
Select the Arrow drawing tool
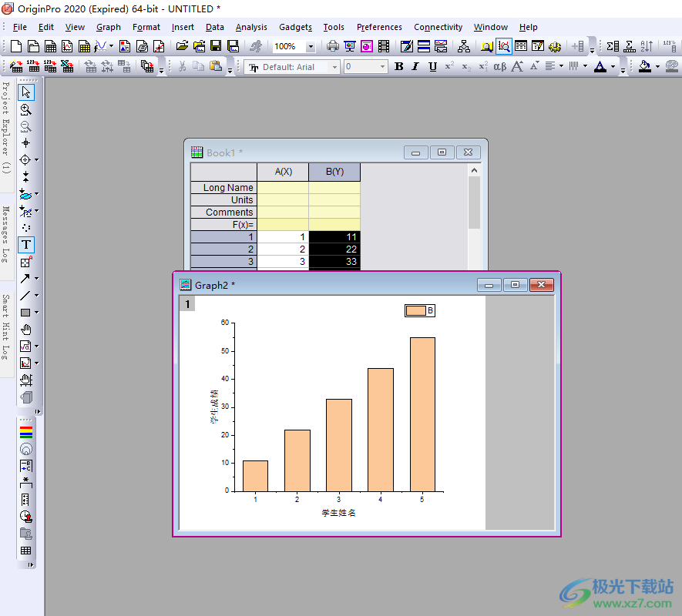click(x=25, y=278)
